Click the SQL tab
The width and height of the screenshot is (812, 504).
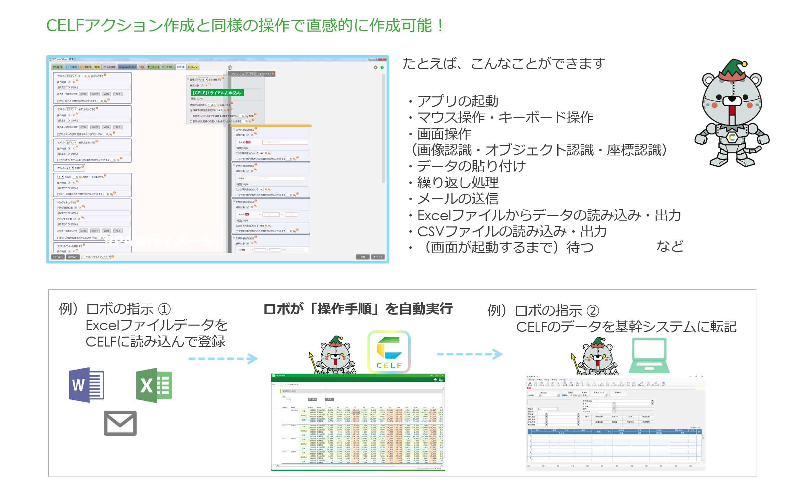click(142, 67)
